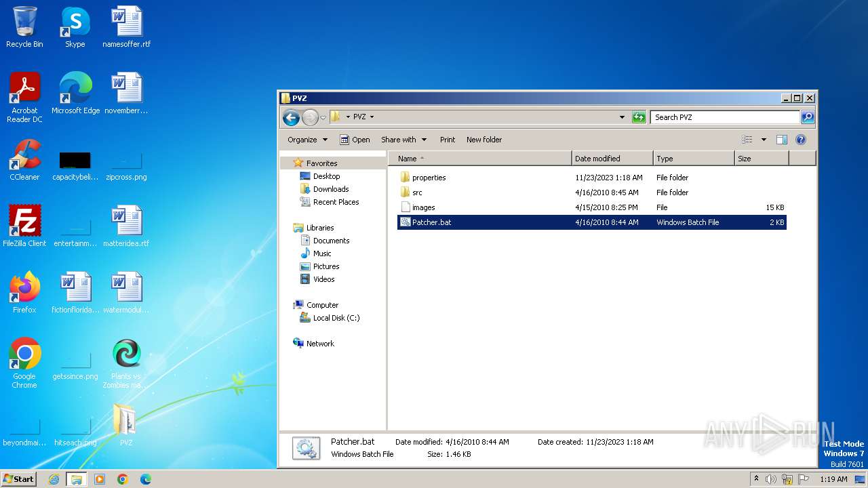Image resolution: width=868 pixels, height=488 pixels.
Task: Click in the Search PVZ field
Action: (724, 117)
